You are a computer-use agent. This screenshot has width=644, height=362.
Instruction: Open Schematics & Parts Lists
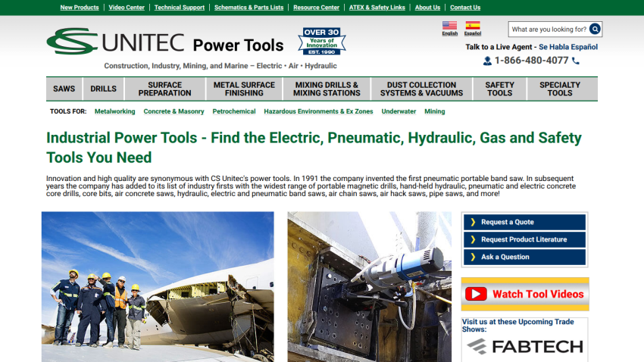point(249,8)
